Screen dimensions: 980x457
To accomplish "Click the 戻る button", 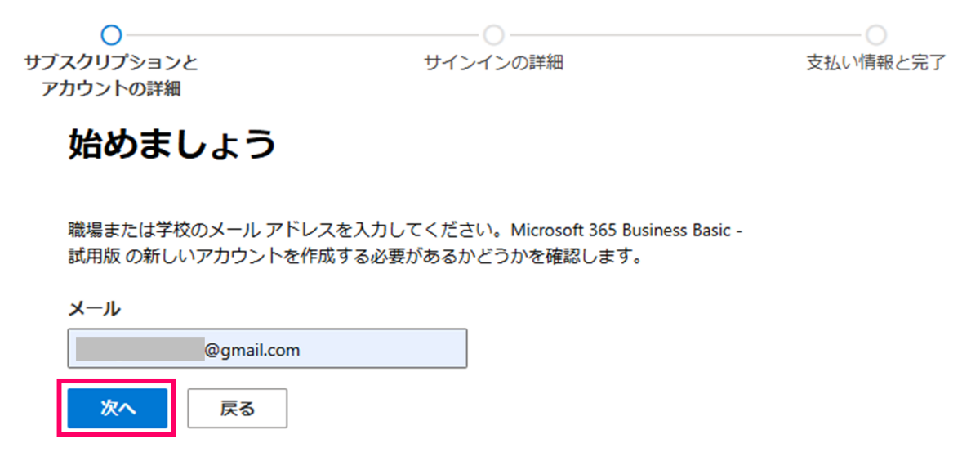I will [x=238, y=408].
